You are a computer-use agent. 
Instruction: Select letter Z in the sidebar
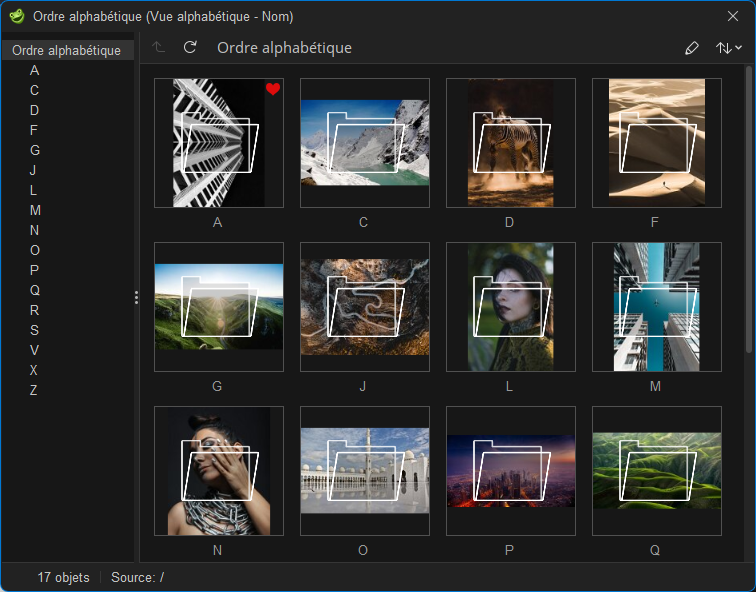coord(34,390)
